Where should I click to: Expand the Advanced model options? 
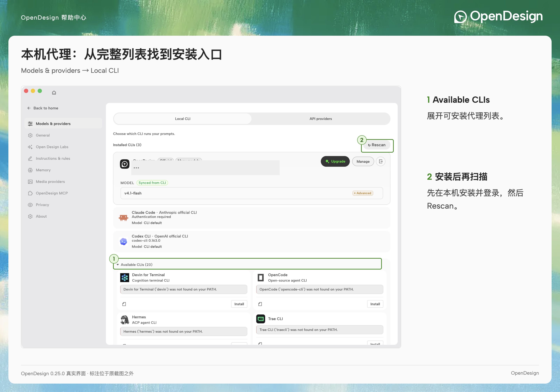click(x=363, y=193)
